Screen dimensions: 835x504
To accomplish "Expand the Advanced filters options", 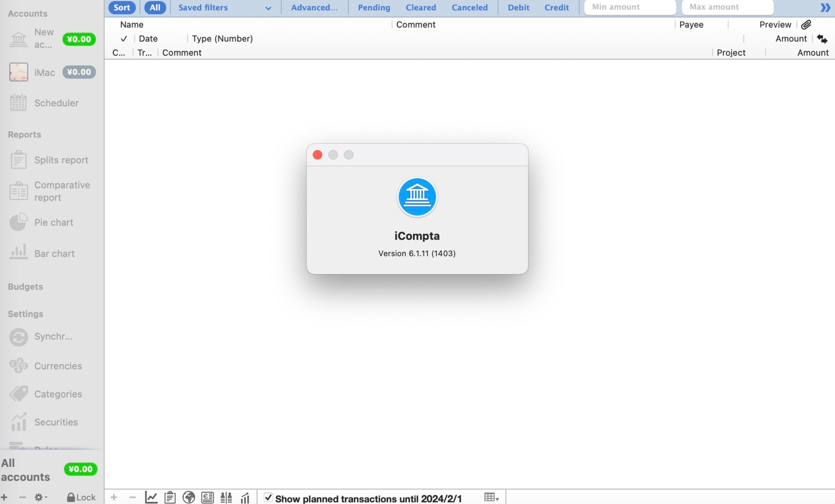I will [x=315, y=7].
